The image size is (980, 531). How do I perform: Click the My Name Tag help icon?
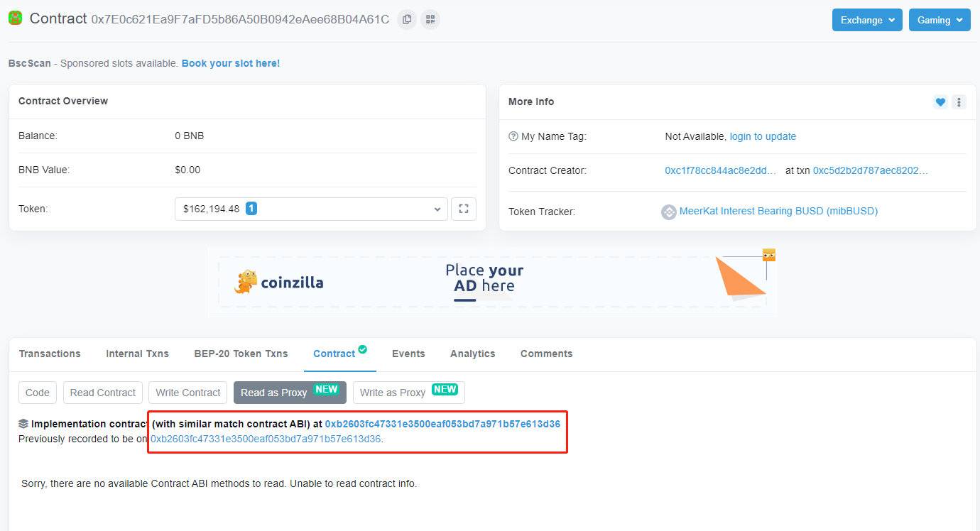pyautogui.click(x=513, y=136)
